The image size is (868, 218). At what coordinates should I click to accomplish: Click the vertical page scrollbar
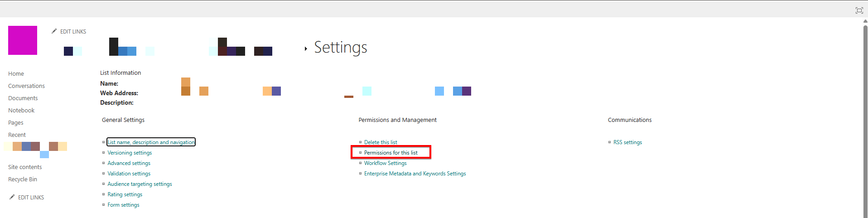(x=865, y=118)
